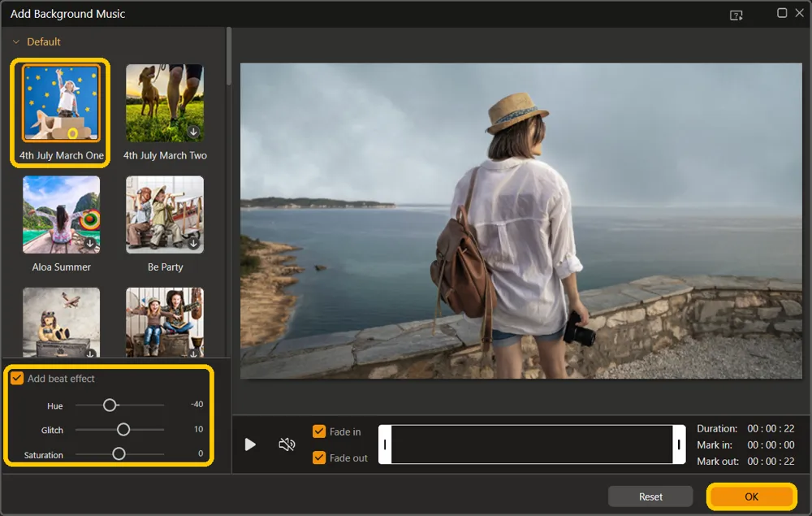Click the video preview image
This screenshot has height=516, width=812.
[x=521, y=221]
